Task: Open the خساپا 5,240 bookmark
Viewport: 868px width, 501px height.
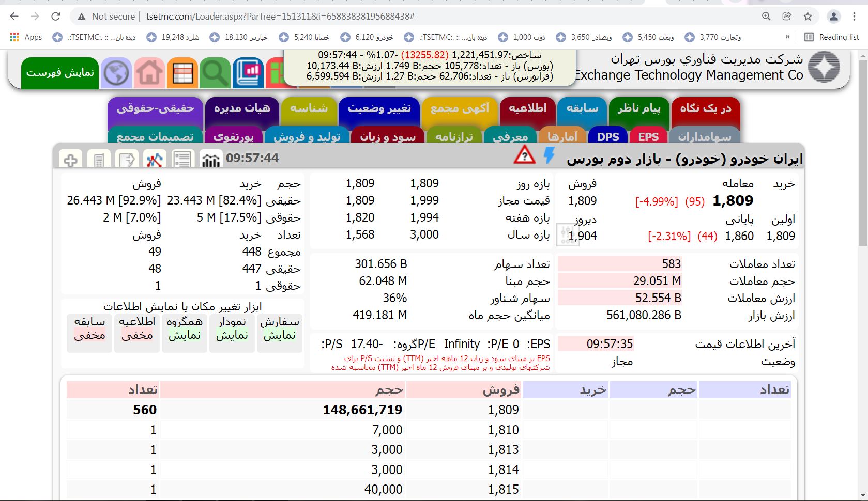Action: click(x=304, y=37)
